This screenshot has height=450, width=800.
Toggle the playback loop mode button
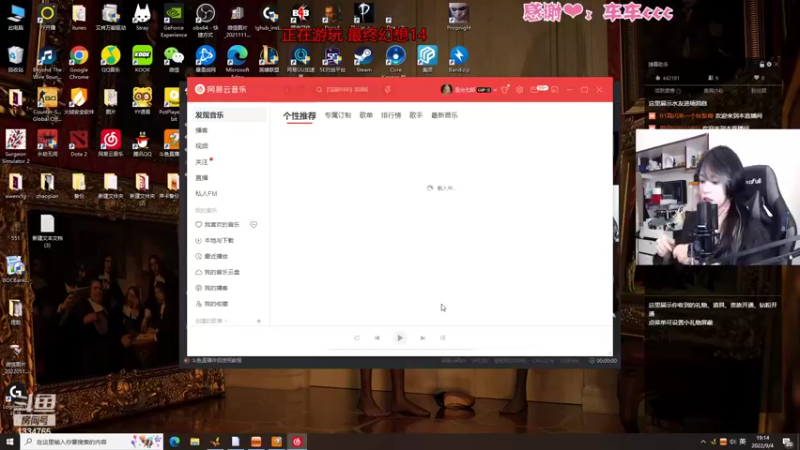tap(357, 338)
